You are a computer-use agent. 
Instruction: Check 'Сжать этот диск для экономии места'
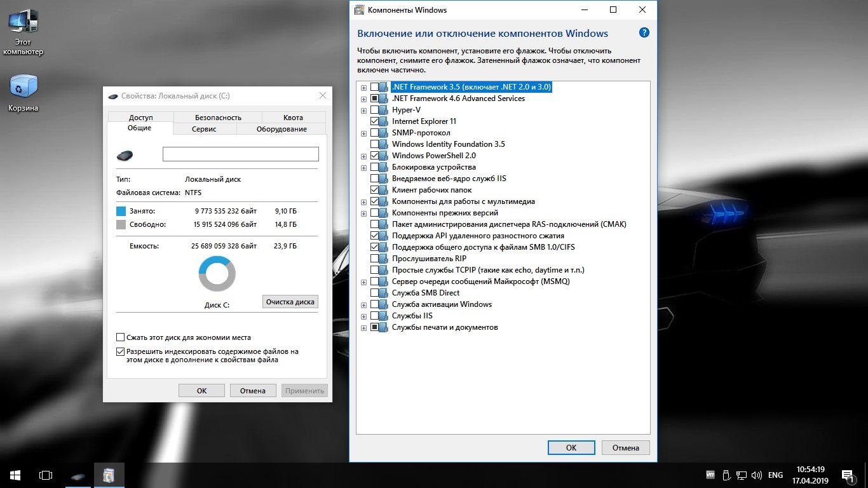121,337
